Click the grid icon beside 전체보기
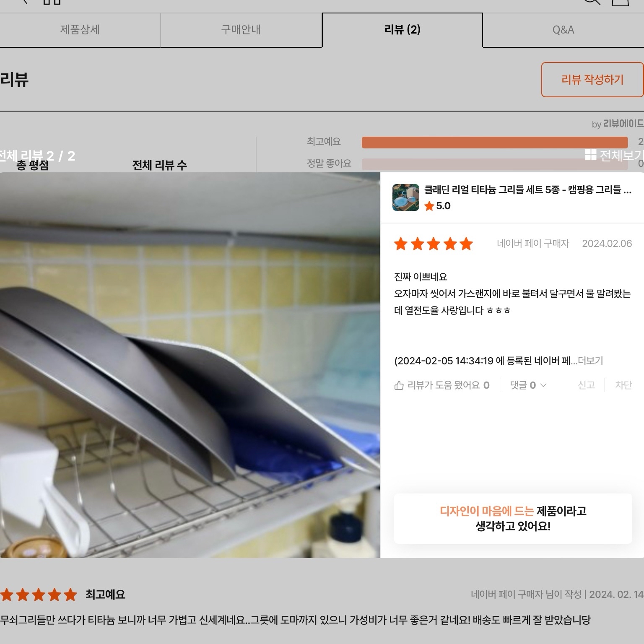This screenshot has width=644, height=644. 590,155
